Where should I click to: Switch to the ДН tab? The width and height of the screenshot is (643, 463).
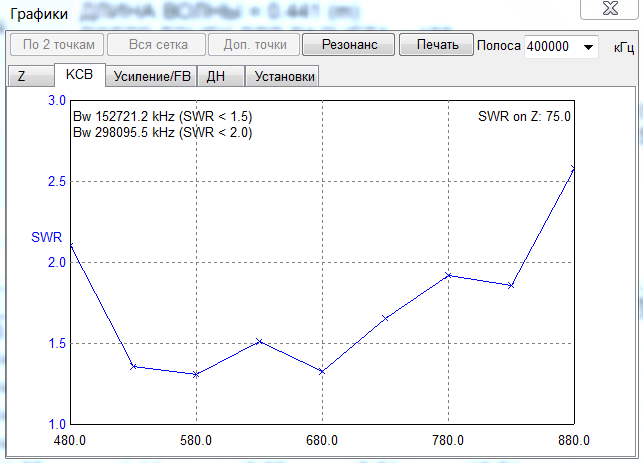[220, 76]
